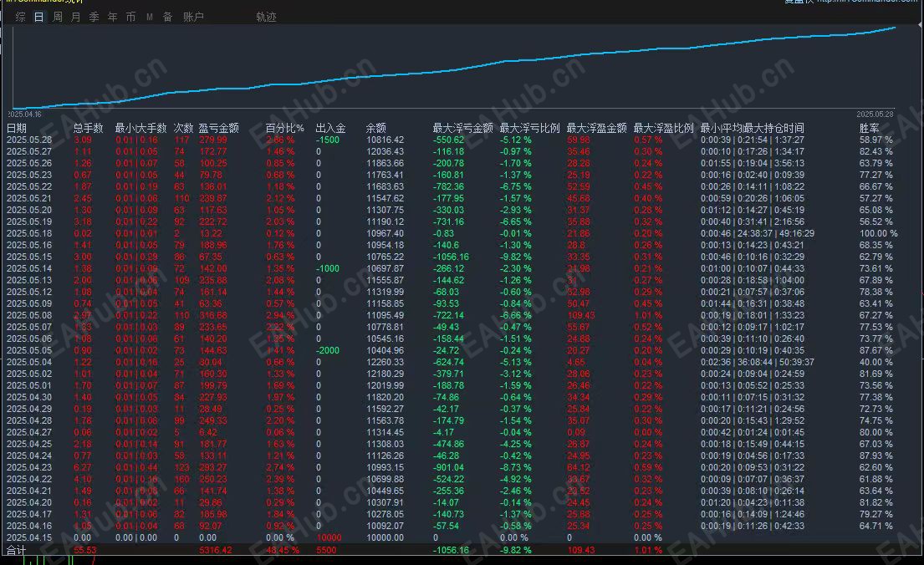
Task: Click the -1000 withdrawal cell
Action: pos(328,268)
